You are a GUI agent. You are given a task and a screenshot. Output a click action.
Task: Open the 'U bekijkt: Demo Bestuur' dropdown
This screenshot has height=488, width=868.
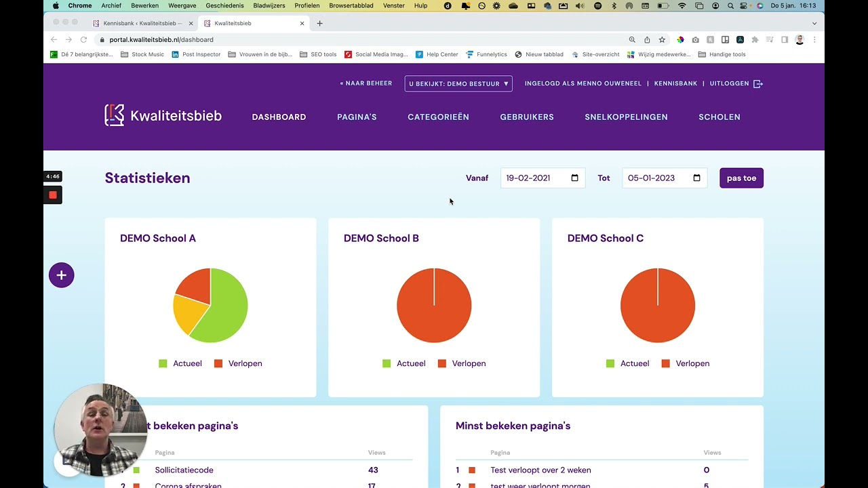point(458,83)
